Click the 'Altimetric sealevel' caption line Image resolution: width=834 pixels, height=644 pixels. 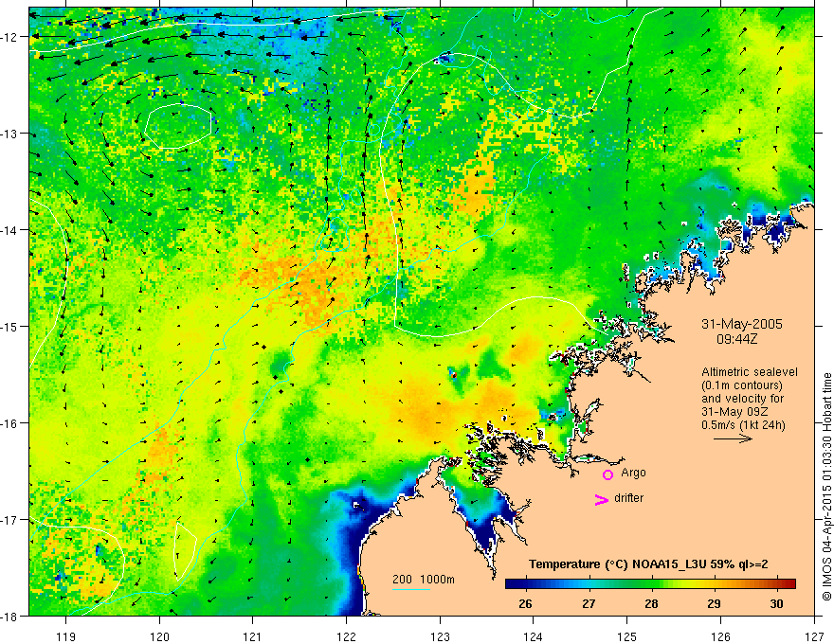750,372
